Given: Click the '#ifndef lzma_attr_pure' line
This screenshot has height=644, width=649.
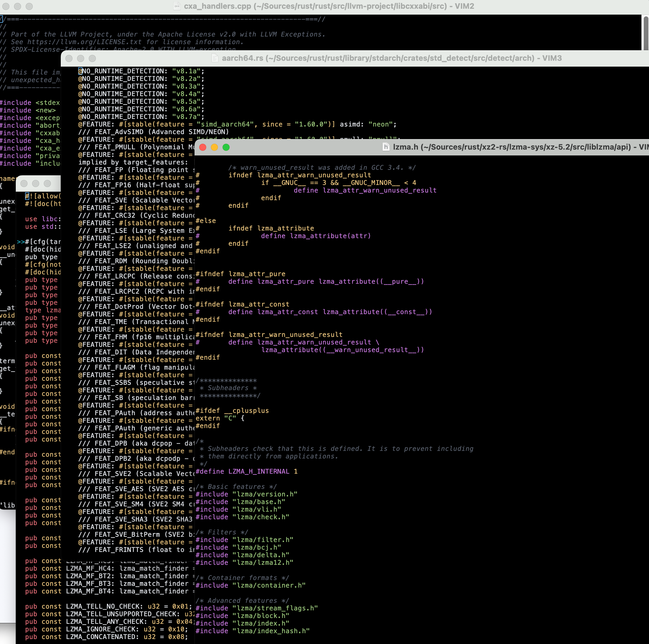Looking at the screenshot, I should click(x=240, y=274).
